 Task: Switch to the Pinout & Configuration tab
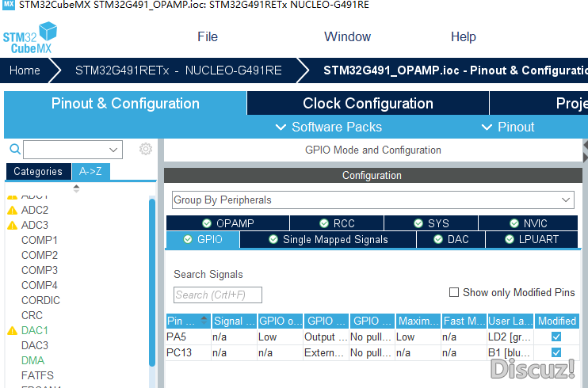125,104
